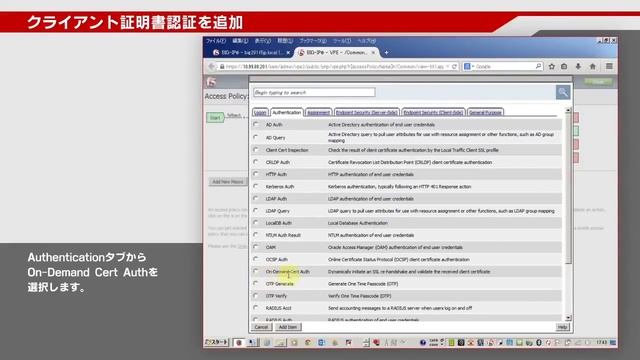Open the URL bar history dropdown arrow
The width and height of the screenshot is (640, 360).
pyautogui.click(x=448, y=66)
